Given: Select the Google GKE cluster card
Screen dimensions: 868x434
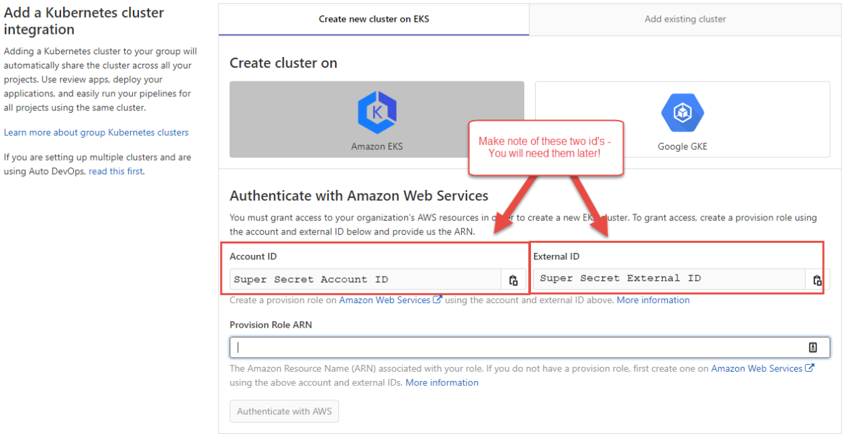Looking at the screenshot, I should coord(682,119).
